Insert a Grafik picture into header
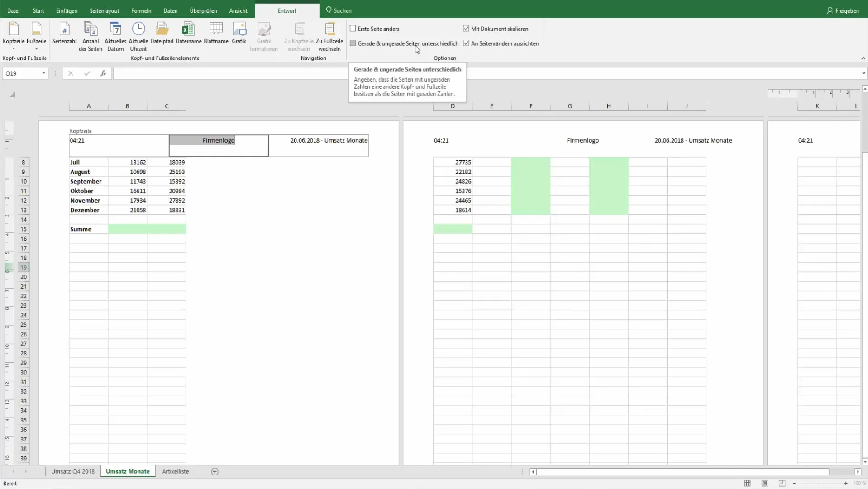 point(239,34)
